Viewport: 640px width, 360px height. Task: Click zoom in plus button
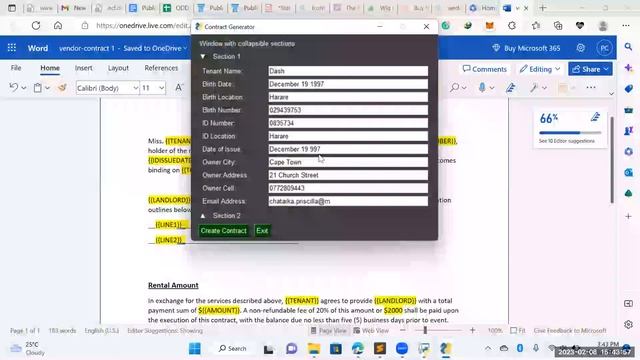(x=472, y=330)
